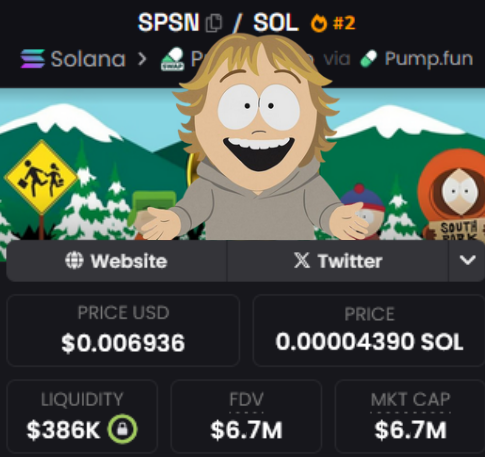Open the Twitter link button
This screenshot has height=457, width=485.
[338, 261]
